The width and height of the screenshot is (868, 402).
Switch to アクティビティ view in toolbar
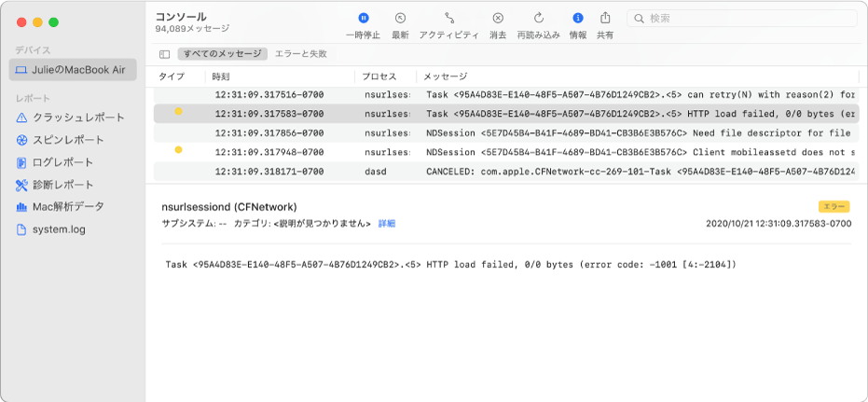pyautogui.click(x=449, y=26)
